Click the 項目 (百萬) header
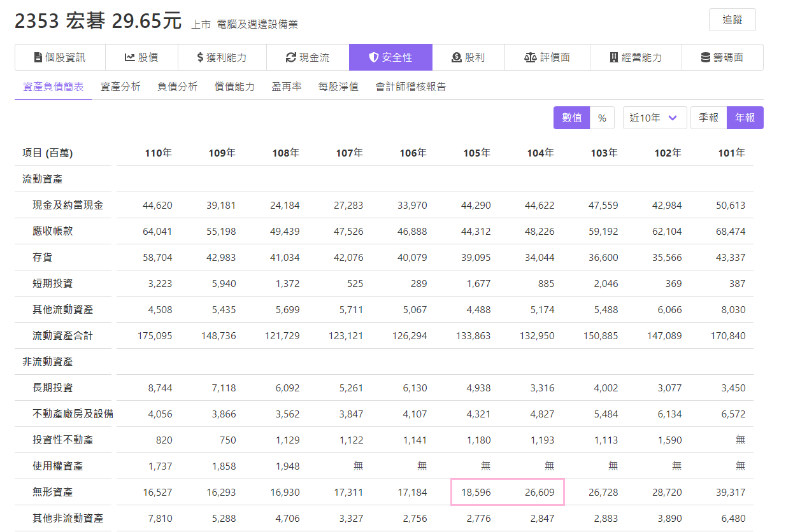This screenshot has height=532, width=786. [x=48, y=153]
